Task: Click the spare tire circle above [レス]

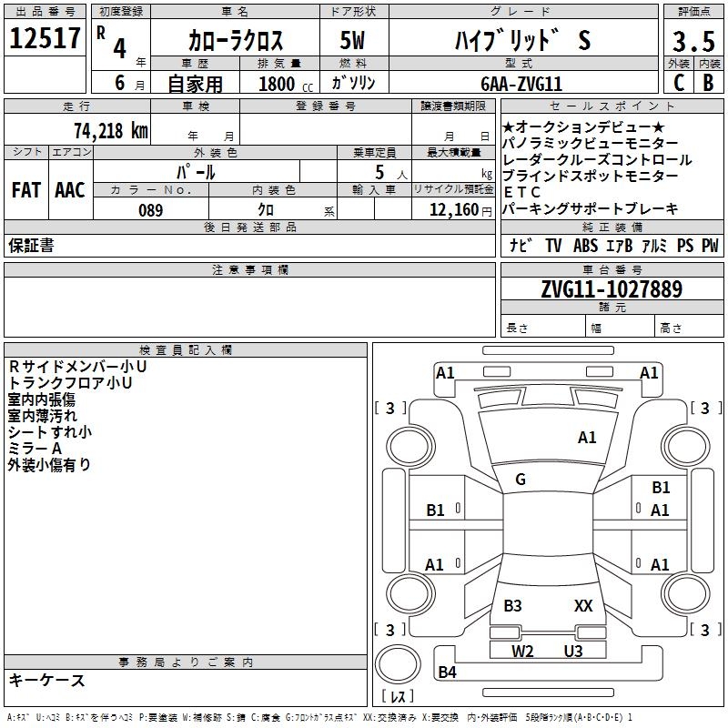Action: [x=398, y=664]
